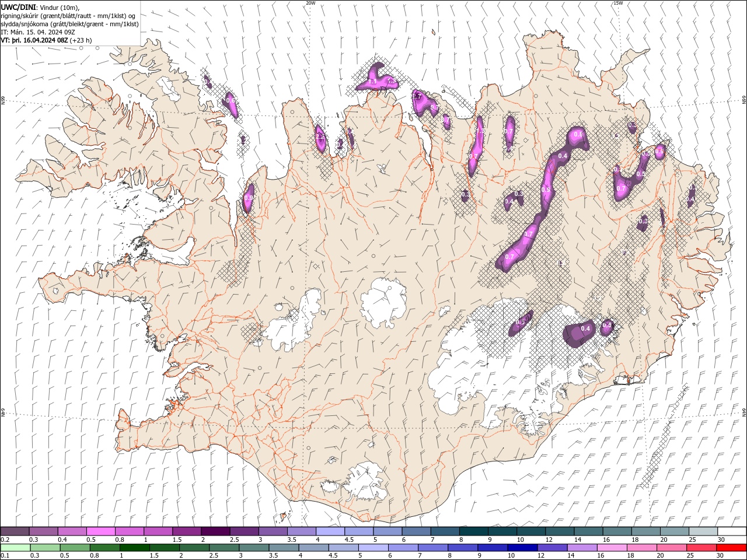Select the palest green 0.1 rain-scale swatch

16,548
